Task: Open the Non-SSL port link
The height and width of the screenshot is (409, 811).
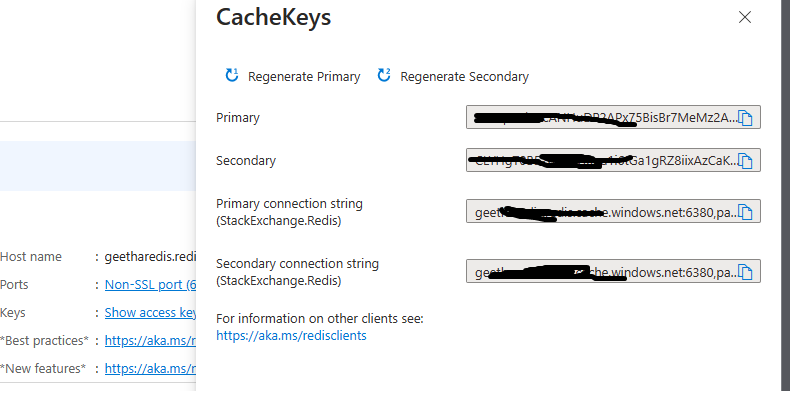Action: 151,285
